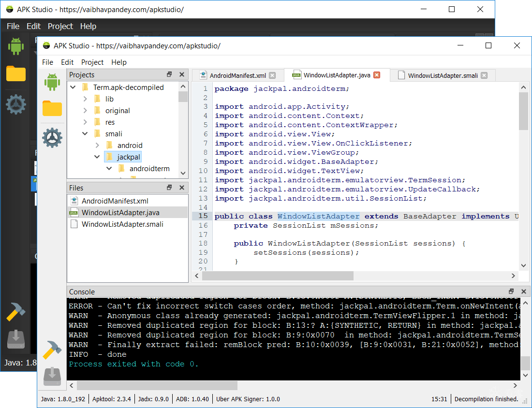Viewport: 532px width, 408px height.
Task: Open the Help menu
Action: pyautogui.click(x=119, y=62)
